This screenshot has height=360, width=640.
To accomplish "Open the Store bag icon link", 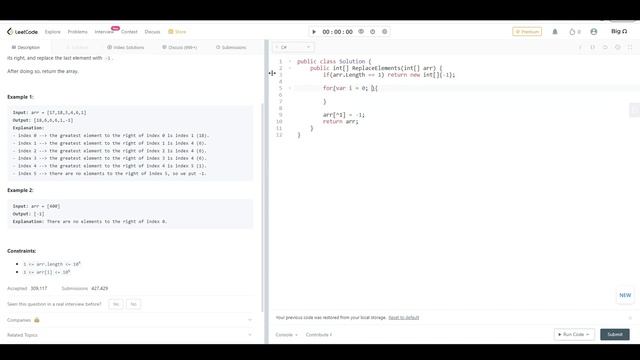I will point(177,31).
